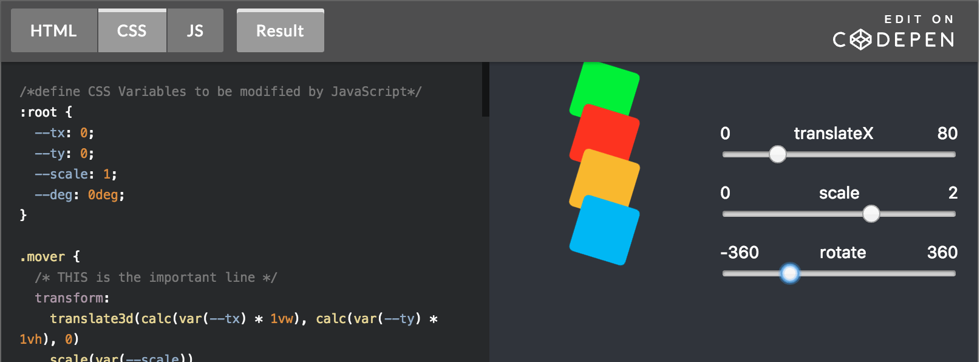The height and width of the screenshot is (362, 980).
Task: Click the 'translate3d(calc(var(--tx)' line
Action: pos(244,319)
